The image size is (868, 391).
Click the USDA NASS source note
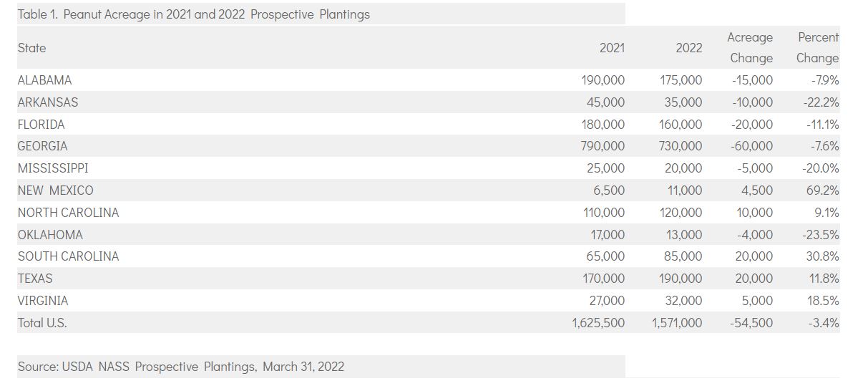click(181, 367)
